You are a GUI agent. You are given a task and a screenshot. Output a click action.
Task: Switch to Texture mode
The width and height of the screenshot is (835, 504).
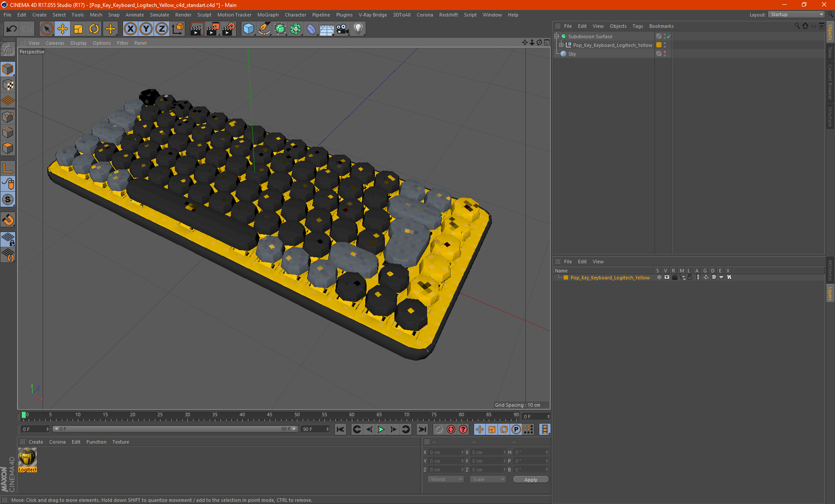click(8, 85)
